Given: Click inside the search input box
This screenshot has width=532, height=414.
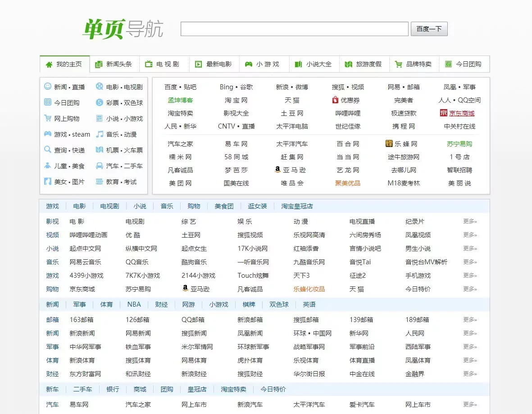Looking at the screenshot, I should coord(294,29).
